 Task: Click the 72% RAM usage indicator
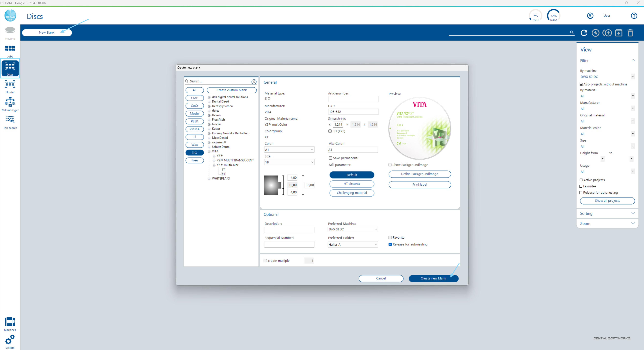point(553,15)
